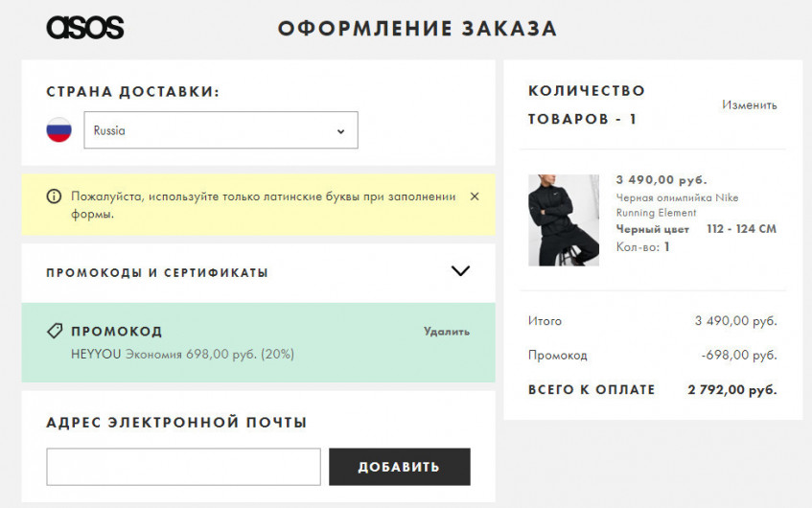The image size is (812, 508).
Task: Click the Russian flag icon
Action: coord(59,130)
